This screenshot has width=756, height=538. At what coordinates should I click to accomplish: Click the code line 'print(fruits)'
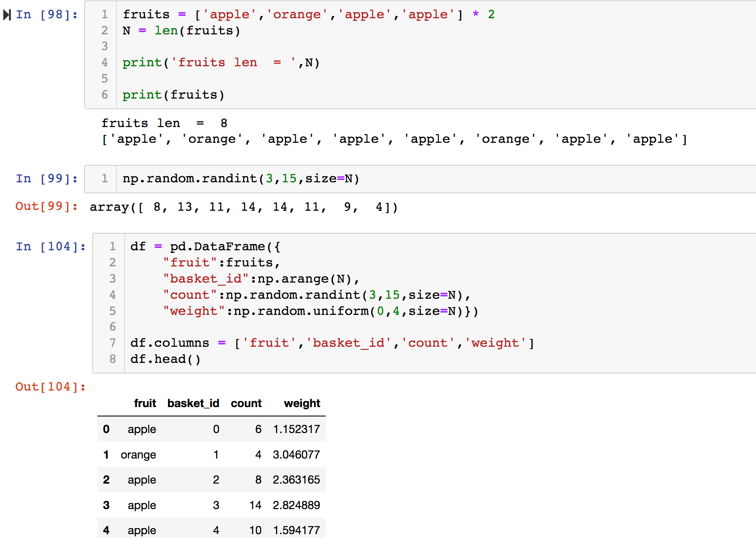(x=173, y=95)
